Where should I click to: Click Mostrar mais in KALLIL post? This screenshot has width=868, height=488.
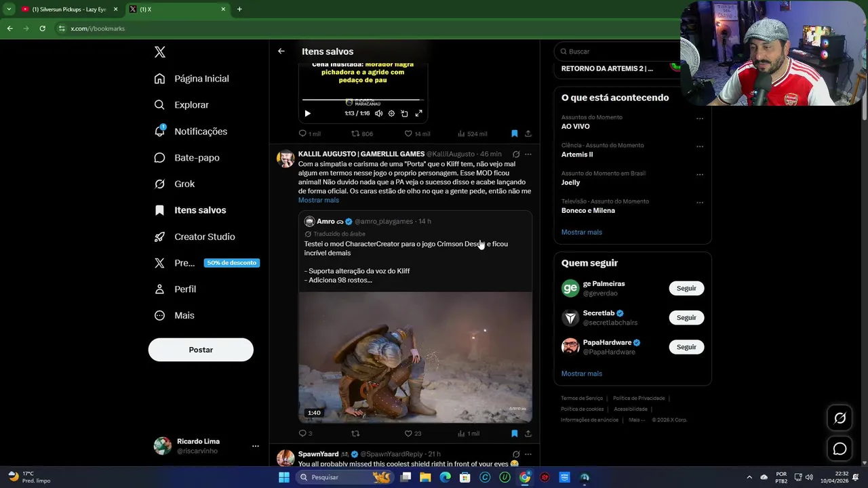click(x=319, y=201)
